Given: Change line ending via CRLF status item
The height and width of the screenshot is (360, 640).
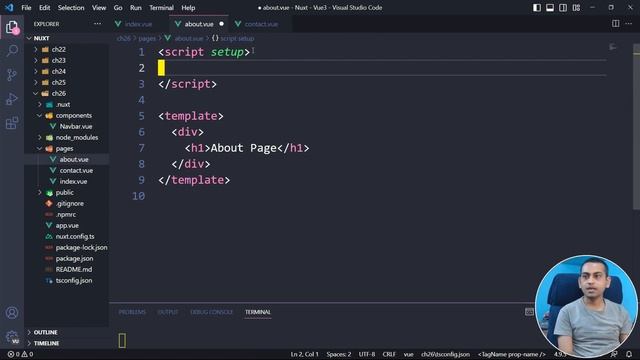Looking at the screenshot, I should (389, 354).
